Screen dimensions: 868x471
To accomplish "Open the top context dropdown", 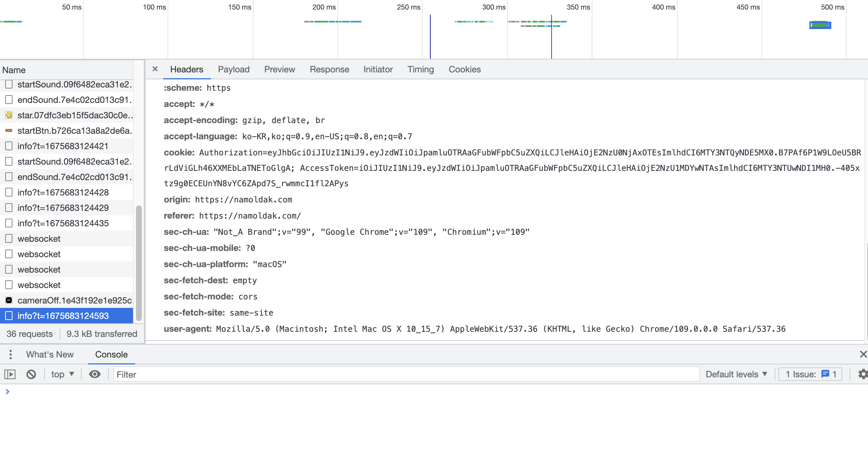I will 62,374.
